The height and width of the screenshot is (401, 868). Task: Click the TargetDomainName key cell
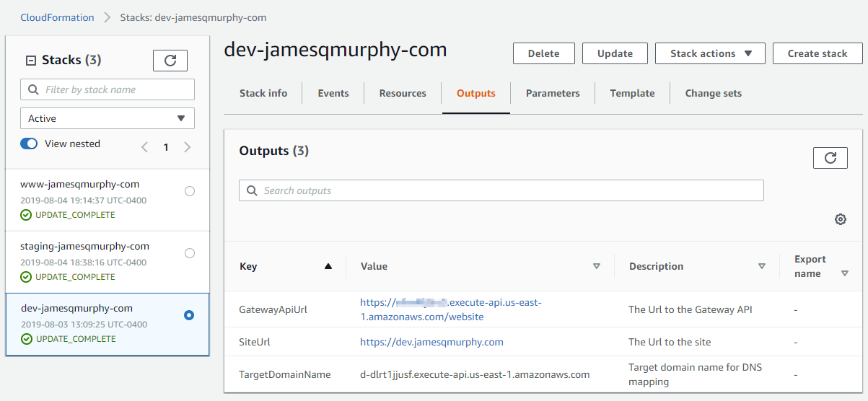click(285, 374)
